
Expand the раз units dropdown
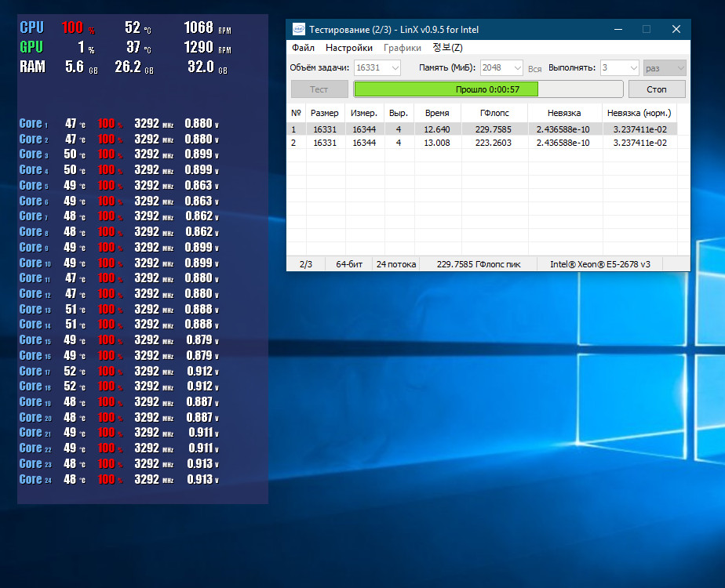coord(665,68)
